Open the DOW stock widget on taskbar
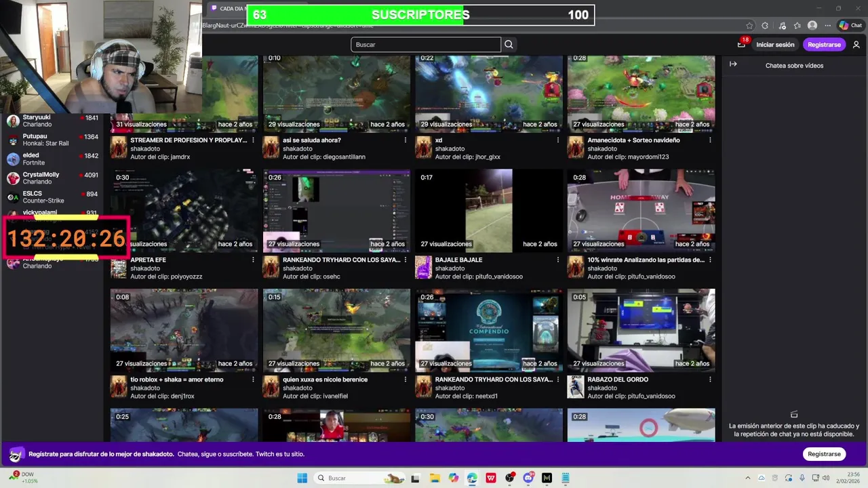 pyautogui.click(x=23, y=478)
